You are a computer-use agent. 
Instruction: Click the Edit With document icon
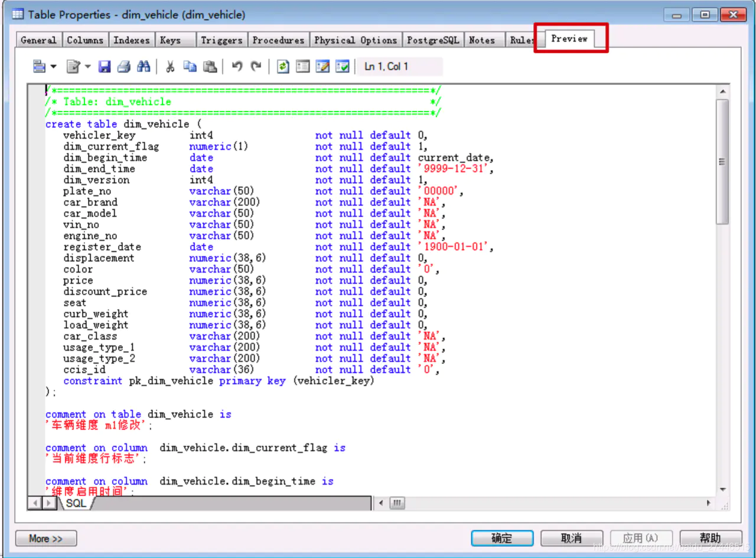73,67
